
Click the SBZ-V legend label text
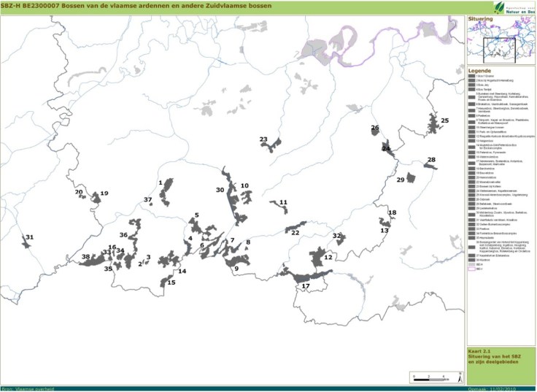(479, 269)
